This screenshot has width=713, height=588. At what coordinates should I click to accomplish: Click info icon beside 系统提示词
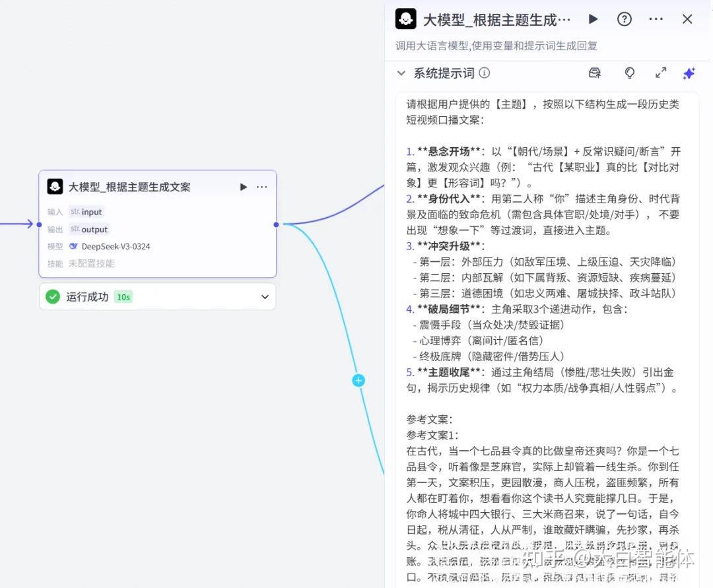click(485, 73)
